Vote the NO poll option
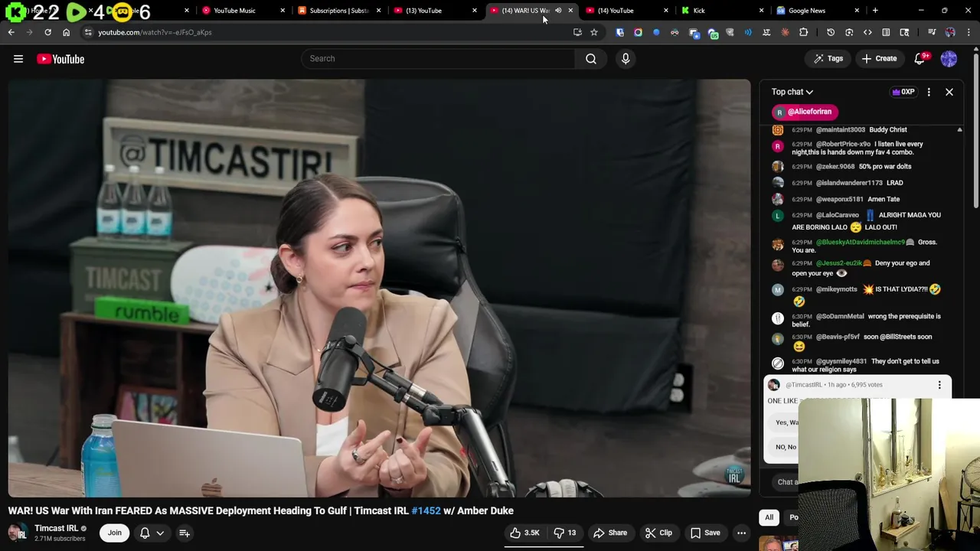The height and width of the screenshot is (551, 980). (782, 447)
